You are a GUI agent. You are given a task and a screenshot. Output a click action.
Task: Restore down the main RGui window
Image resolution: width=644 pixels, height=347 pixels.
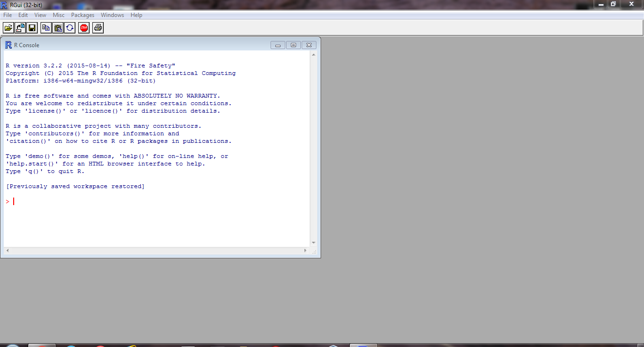(x=613, y=4)
